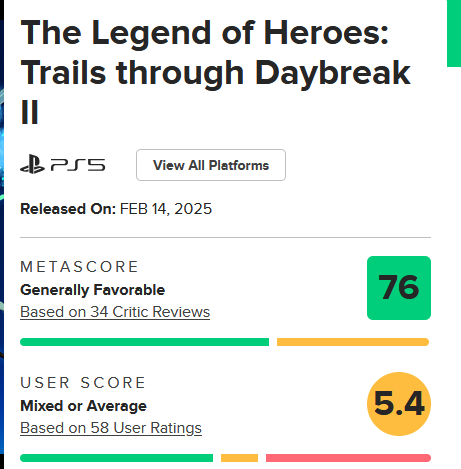The height and width of the screenshot is (469, 461).
Task: Click the METASCORE heading label
Action: [x=79, y=267]
